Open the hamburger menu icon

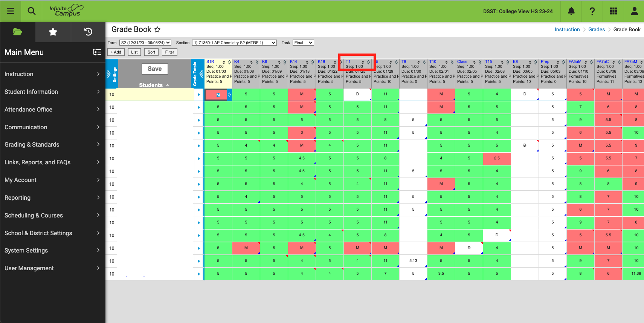(11, 11)
